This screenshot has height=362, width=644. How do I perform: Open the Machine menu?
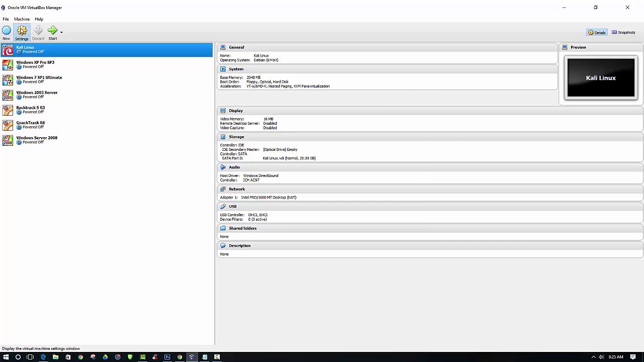click(22, 19)
